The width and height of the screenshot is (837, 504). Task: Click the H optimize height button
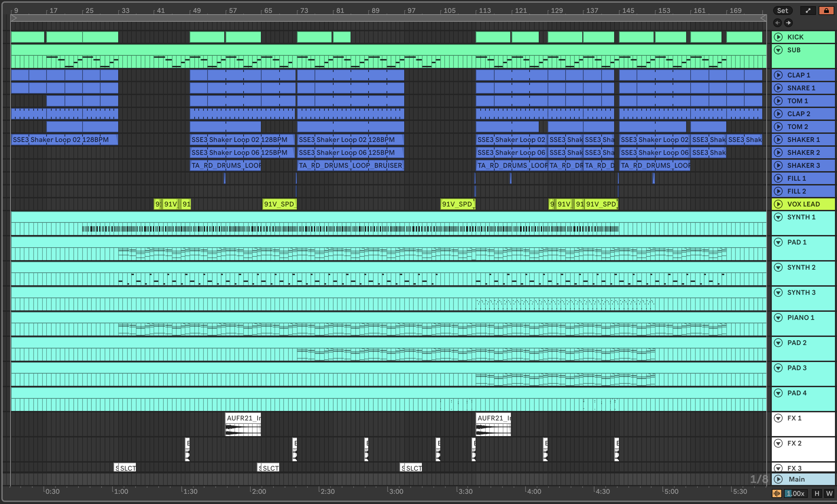[817, 493]
